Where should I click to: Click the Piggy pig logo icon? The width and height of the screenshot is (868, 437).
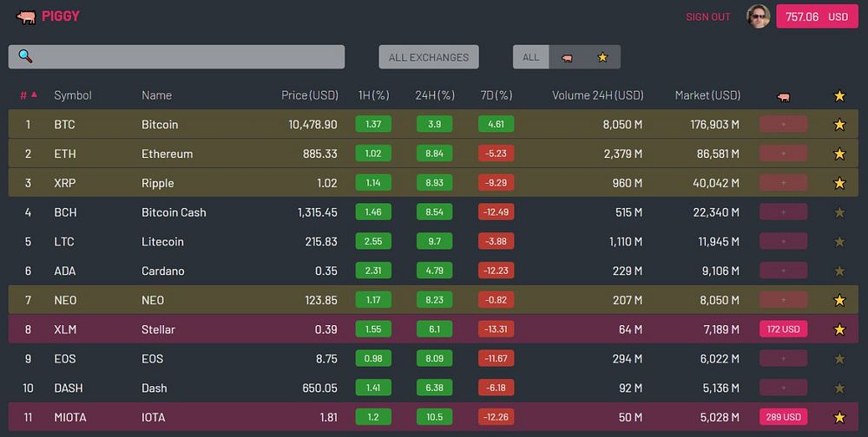click(26, 17)
